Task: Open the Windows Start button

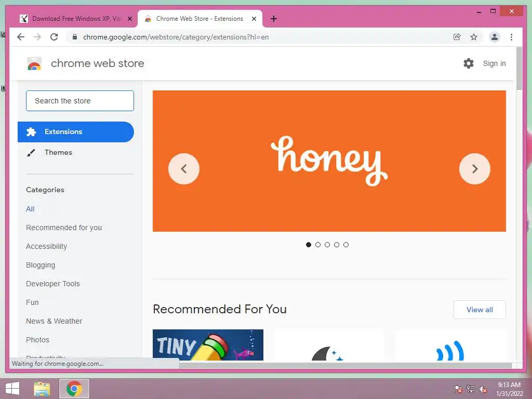Action: [12, 389]
